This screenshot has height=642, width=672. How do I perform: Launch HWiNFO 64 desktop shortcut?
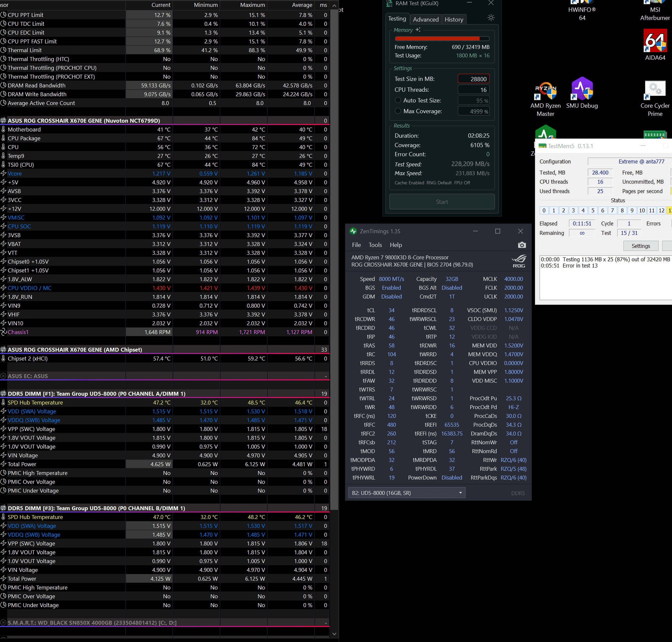coord(582,9)
